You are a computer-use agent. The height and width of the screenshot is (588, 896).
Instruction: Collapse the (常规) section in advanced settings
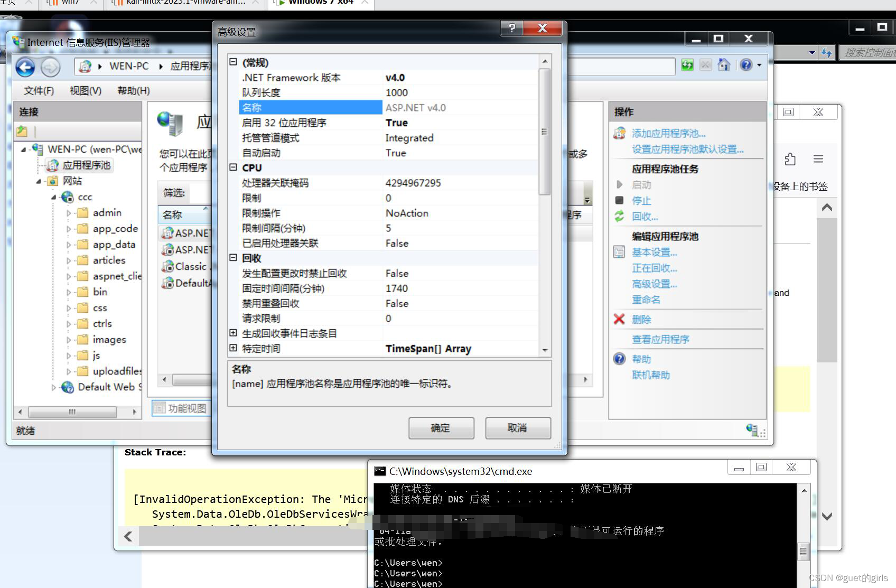tap(233, 62)
